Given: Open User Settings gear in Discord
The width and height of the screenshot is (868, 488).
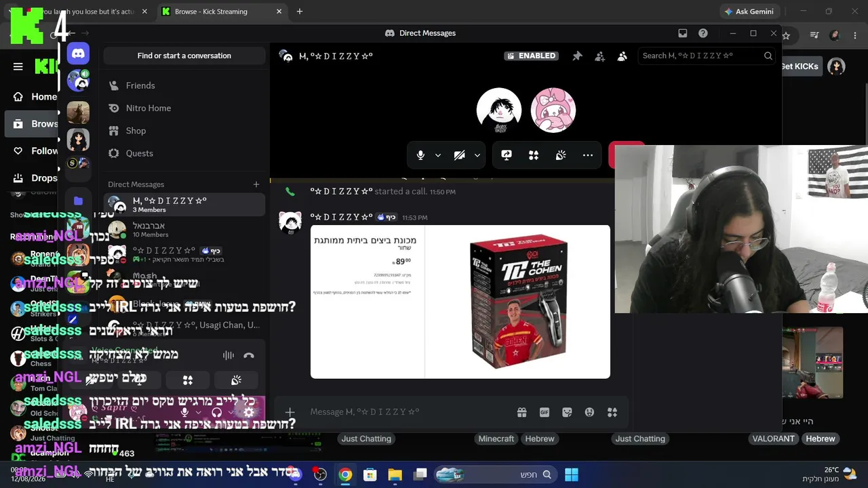Looking at the screenshot, I should point(249,412).
